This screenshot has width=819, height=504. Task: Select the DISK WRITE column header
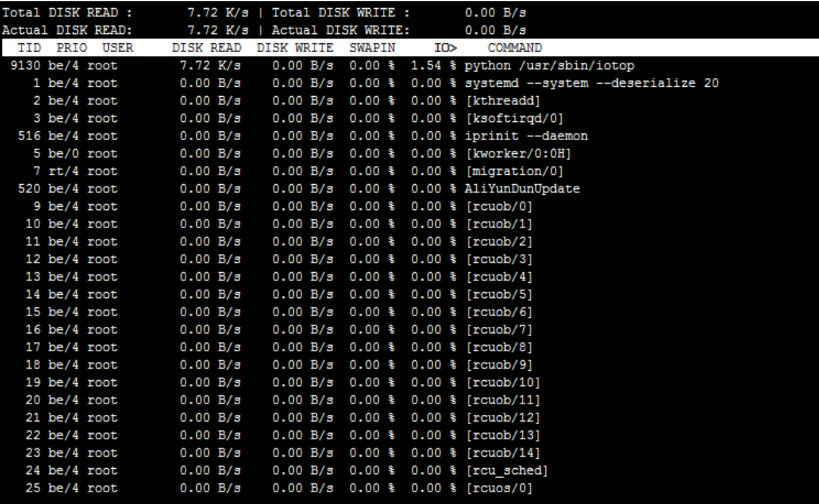click(295, 48)
